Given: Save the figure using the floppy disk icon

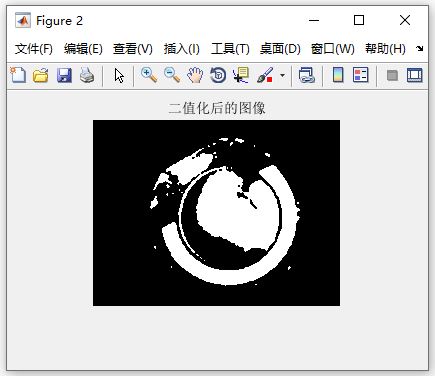Looking at the screenshot, I should pos(64,75).
